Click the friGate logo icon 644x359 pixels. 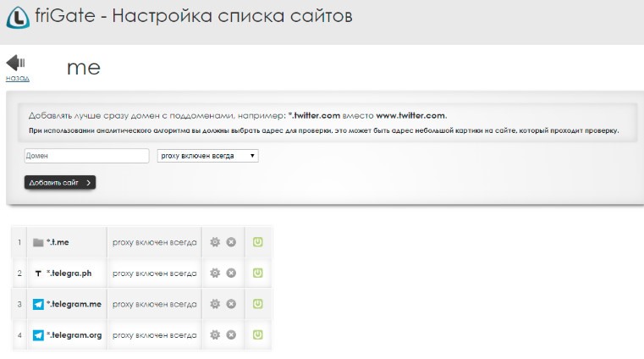coord(18,17)
